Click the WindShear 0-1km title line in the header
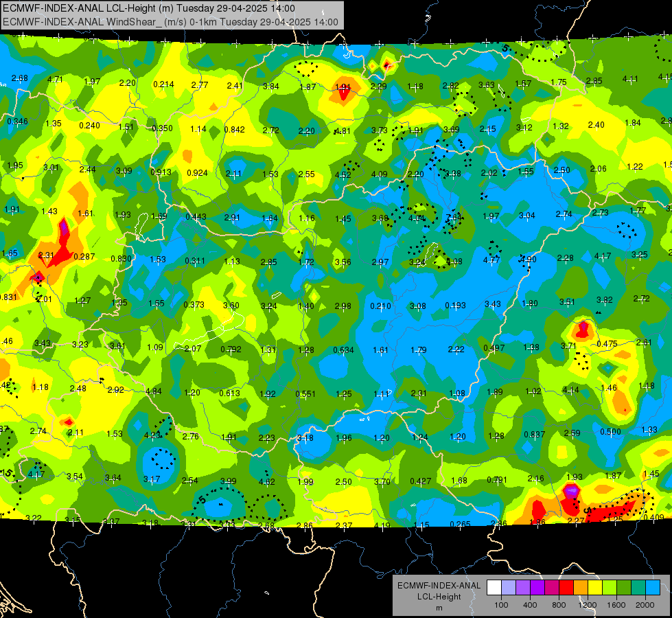The height and width of the screenshot is (618, 672). (170, 22)
